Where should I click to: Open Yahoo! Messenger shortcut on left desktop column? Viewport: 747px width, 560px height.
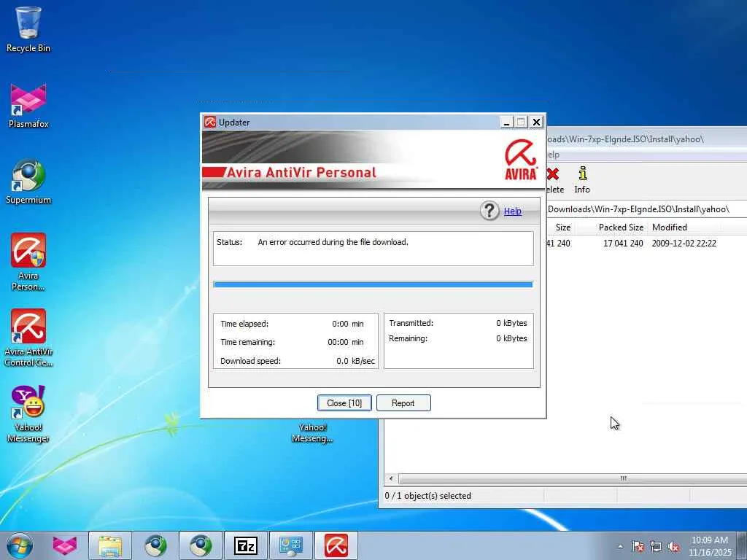[28, 413]
